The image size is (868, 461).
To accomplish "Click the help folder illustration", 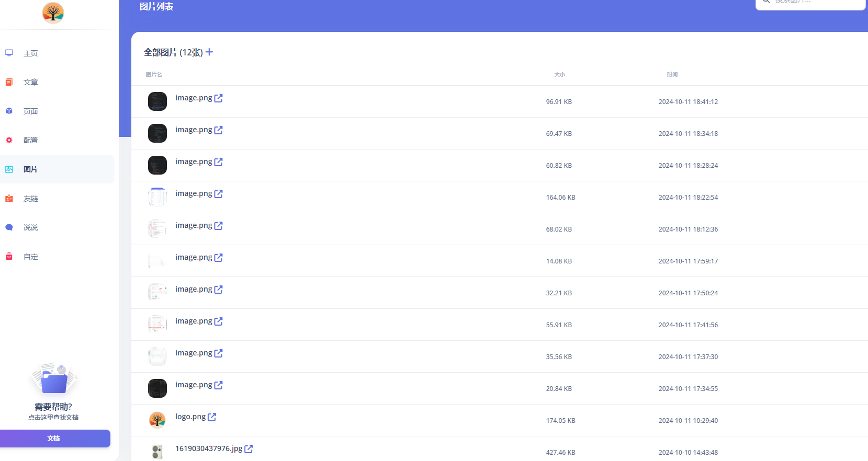I will (54, 379).
